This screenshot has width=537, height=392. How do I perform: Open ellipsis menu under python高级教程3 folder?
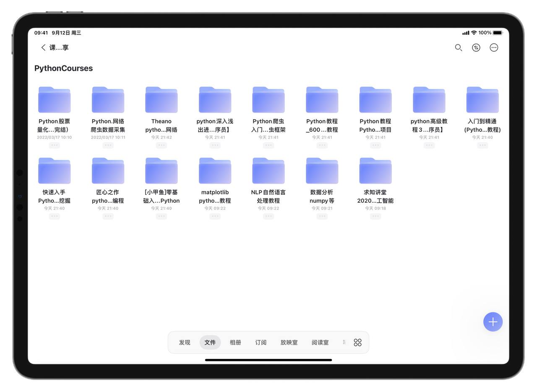click(429, 145)
